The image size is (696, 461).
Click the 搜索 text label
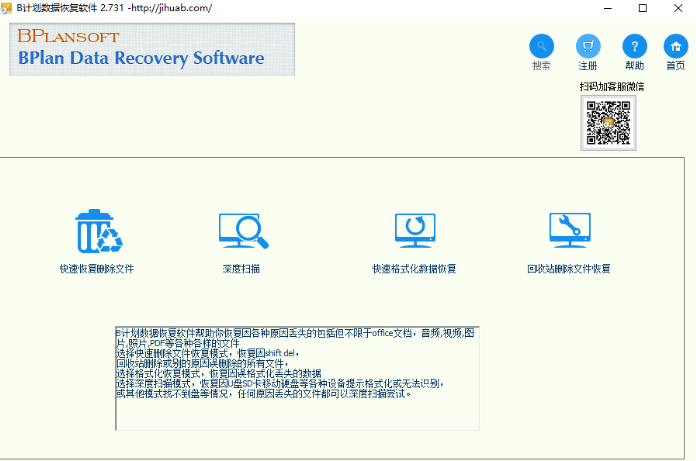541,66
